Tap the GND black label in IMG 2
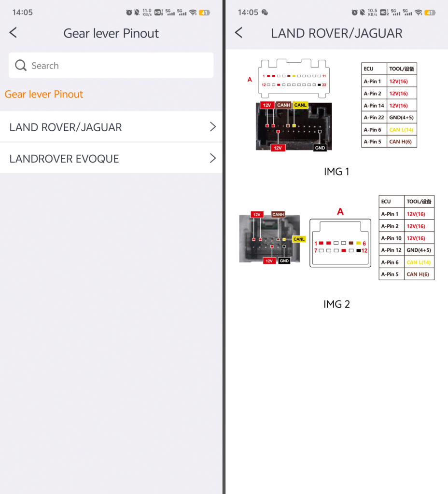448x494 pixels. (284, 261)
